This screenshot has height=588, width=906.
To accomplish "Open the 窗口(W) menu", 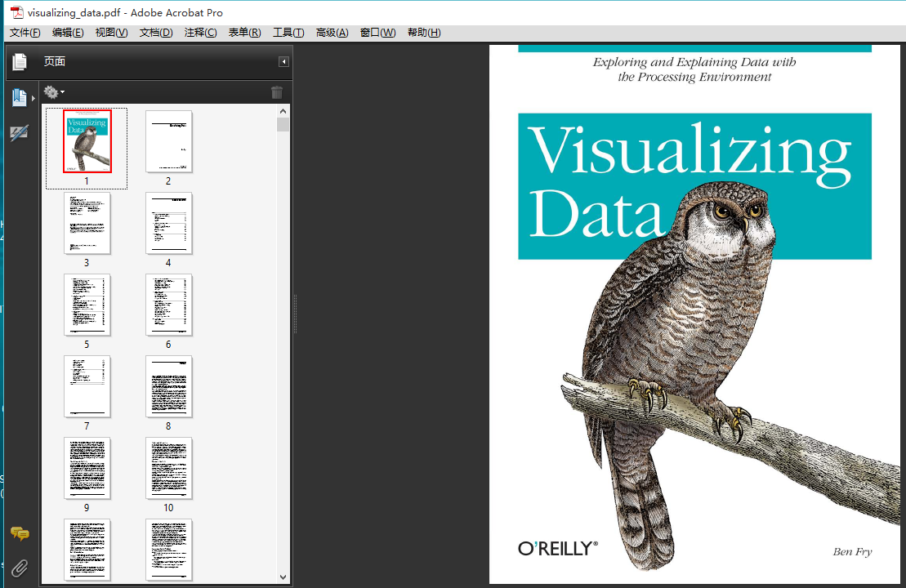I will (378, 33).
